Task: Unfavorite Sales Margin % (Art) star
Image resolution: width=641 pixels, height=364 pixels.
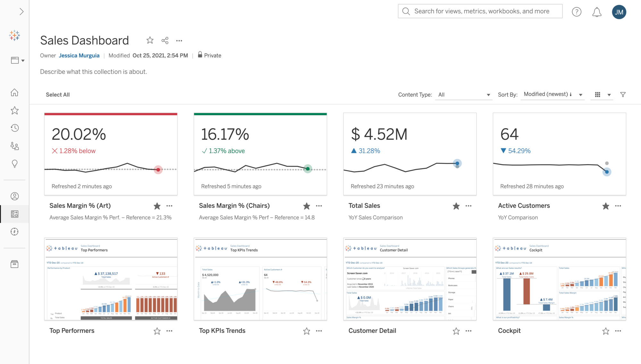Action: click(157, 206)
